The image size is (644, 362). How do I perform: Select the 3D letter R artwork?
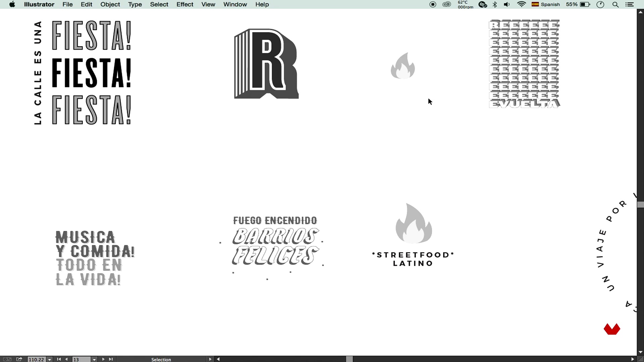[x=266, y=64]
